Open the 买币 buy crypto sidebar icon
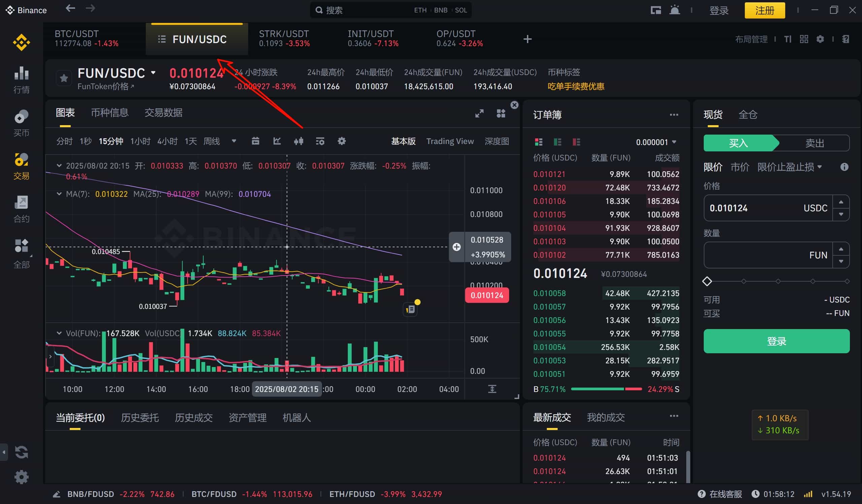This screenshot has width=862, height=504. (x=21, y=123)
